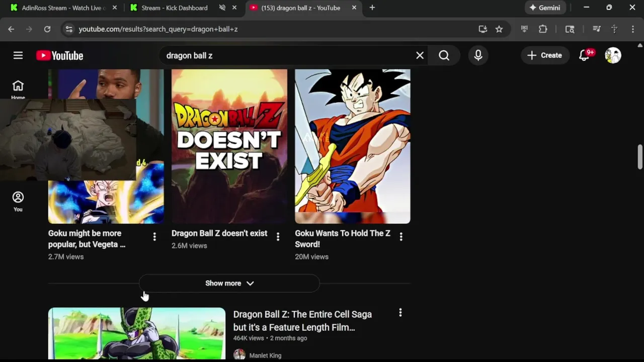Click the magnifying glass search button
The height and width of the screenshot is (362, 644).
pyautogui.click(x=444, y=55)
